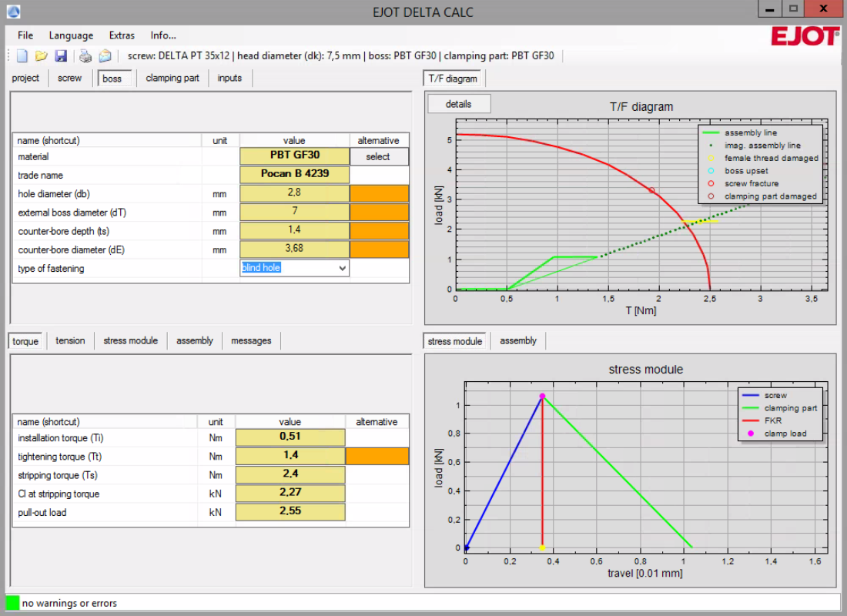This screenshot has width=847, height=616.
Task: Select assembly tab above lower chart
Action: pos(518,341)
